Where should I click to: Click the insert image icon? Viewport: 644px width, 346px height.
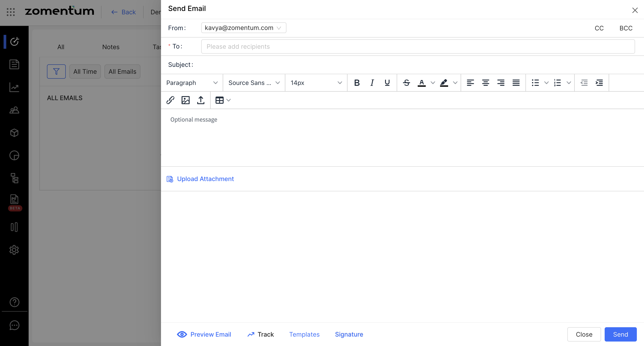point(186,100)
